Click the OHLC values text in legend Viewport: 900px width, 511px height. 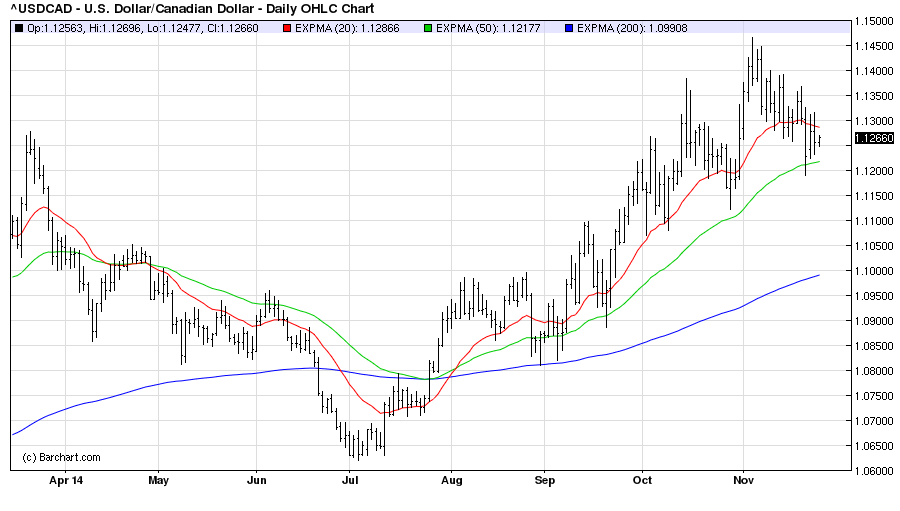(142, 28)
